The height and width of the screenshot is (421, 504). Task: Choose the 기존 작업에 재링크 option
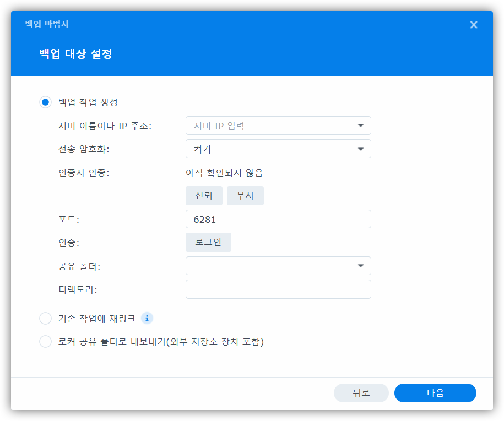point(45,319)
